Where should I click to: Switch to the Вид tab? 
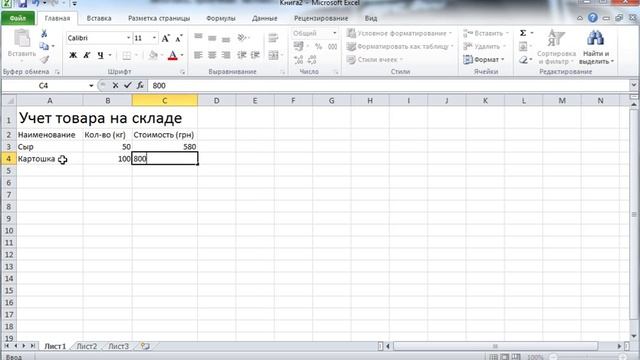(371, 18)
